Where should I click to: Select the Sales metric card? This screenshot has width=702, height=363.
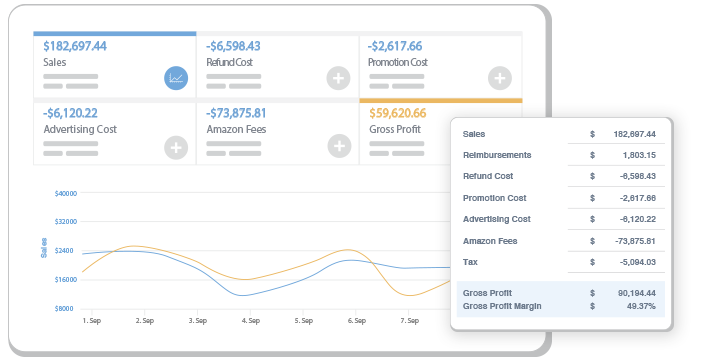[115, 64]
